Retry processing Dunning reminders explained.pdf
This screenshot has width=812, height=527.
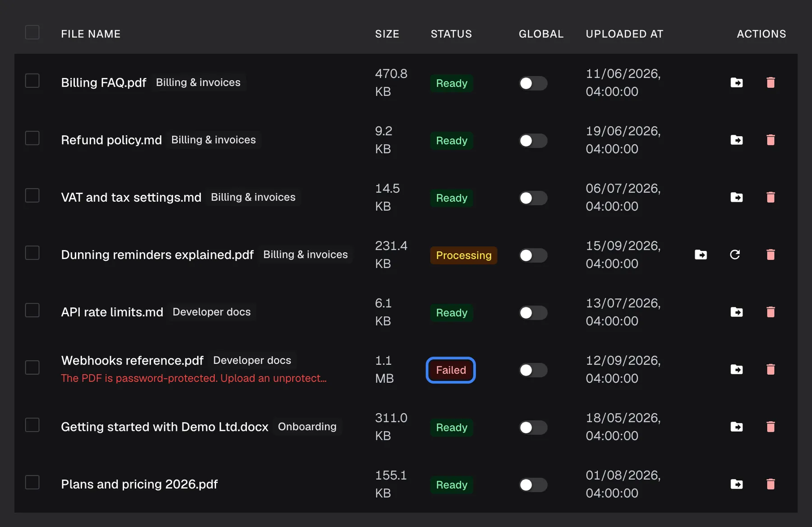tap(735, 254)
